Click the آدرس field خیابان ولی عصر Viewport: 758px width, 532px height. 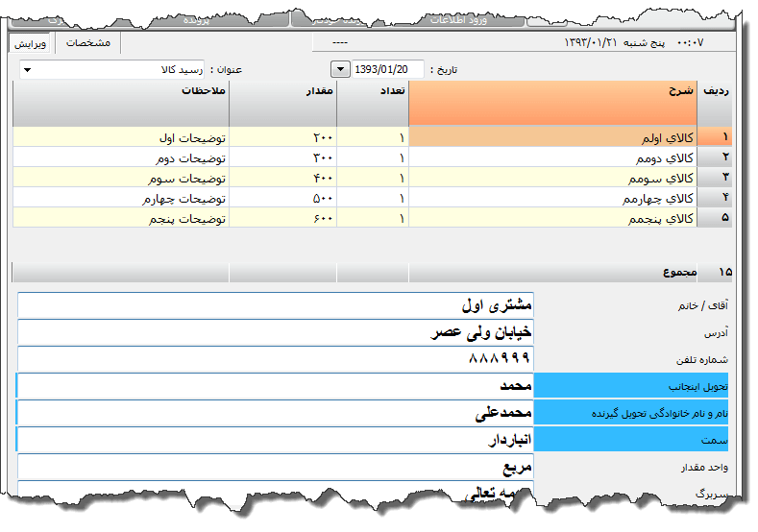tap(275, 332)
